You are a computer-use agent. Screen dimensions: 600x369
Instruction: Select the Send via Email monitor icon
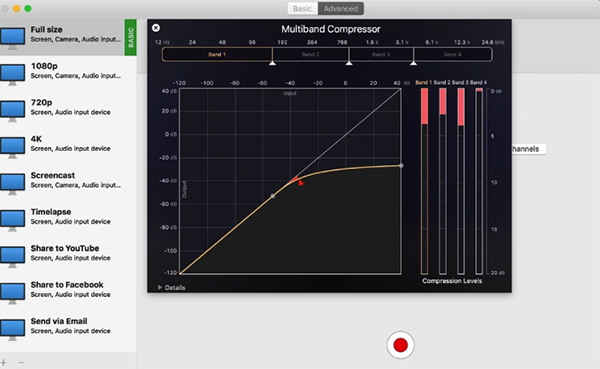(13, 330)
